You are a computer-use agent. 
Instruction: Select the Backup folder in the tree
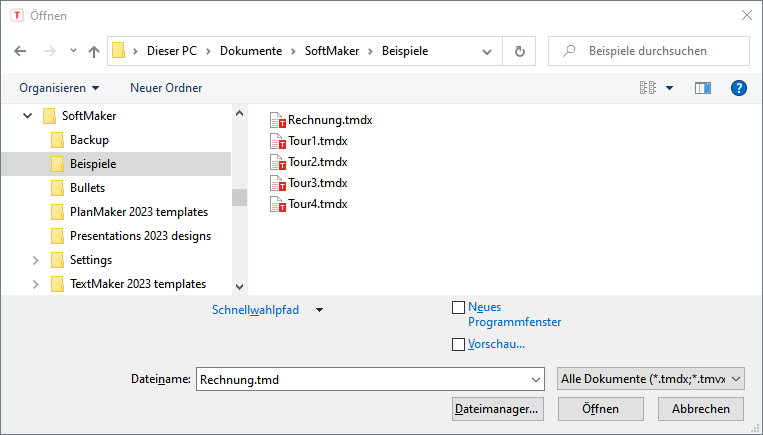[x=89, y=140]
